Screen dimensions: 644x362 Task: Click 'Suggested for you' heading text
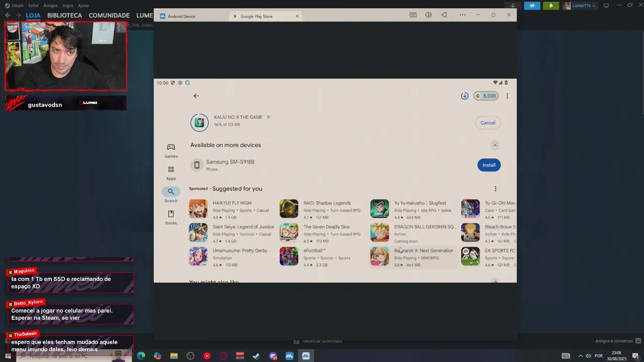[x=237, y=189]
